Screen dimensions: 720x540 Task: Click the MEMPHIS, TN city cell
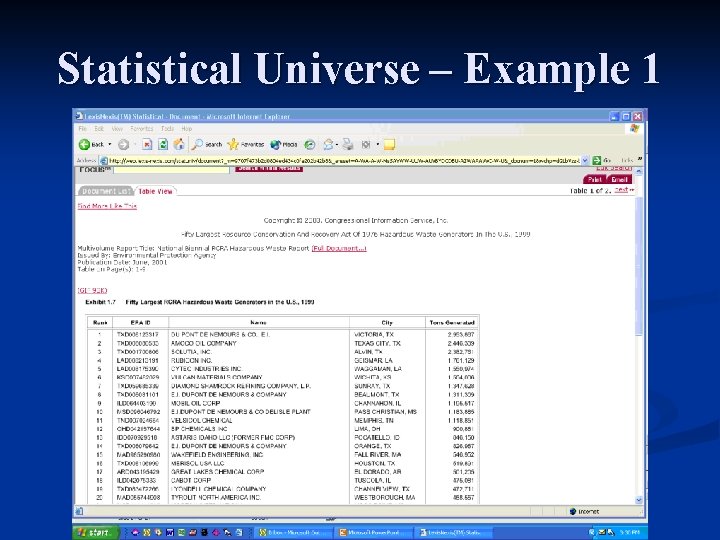click(374, 420)
